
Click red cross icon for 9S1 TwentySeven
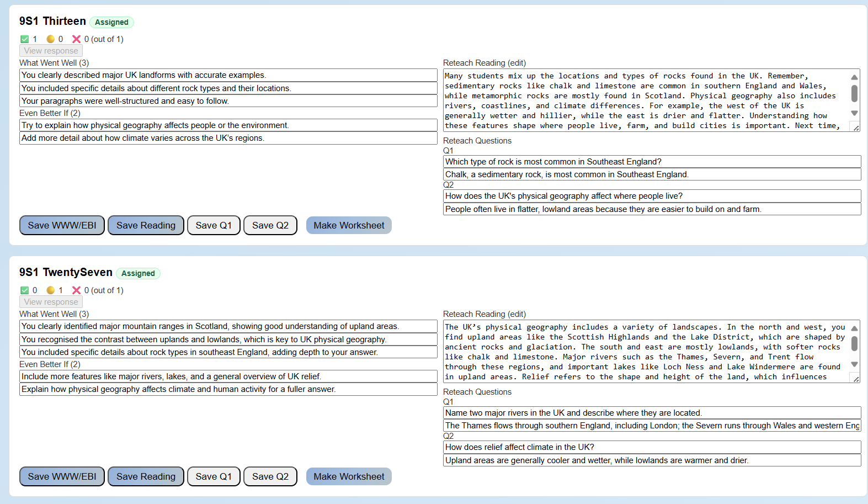(77, 290)
